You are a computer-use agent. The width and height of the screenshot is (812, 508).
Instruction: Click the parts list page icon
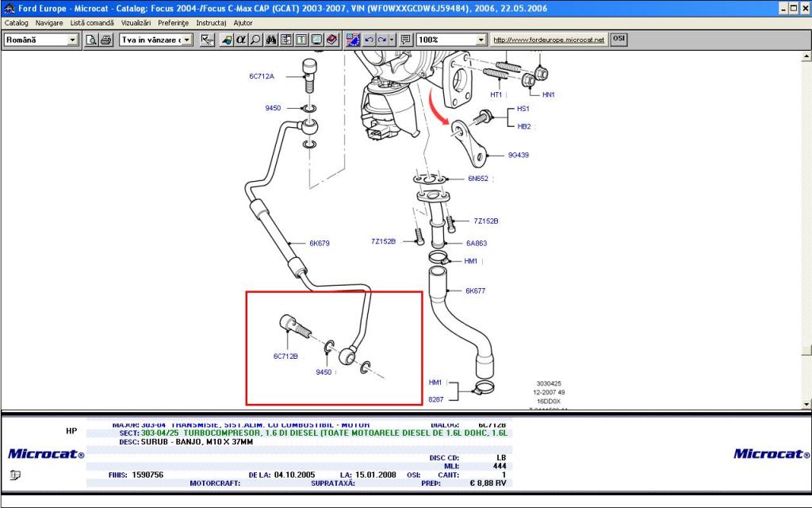[301, 40]
